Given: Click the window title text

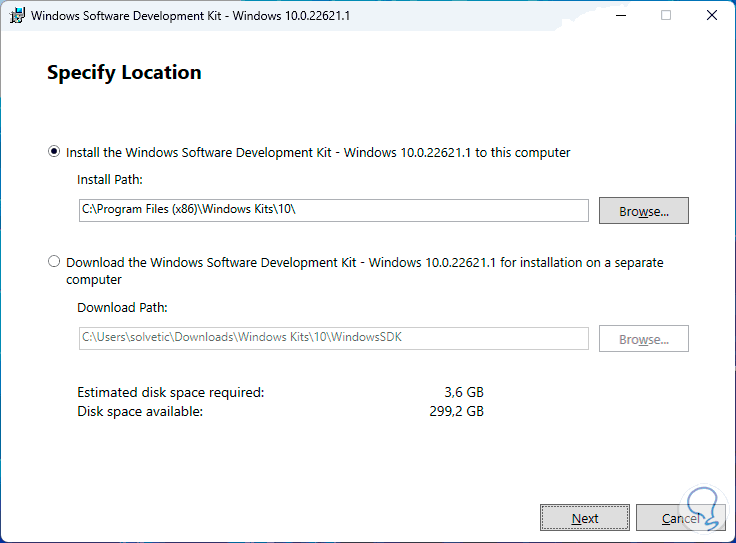Looking at the screenshot, I should click(190, 15).
